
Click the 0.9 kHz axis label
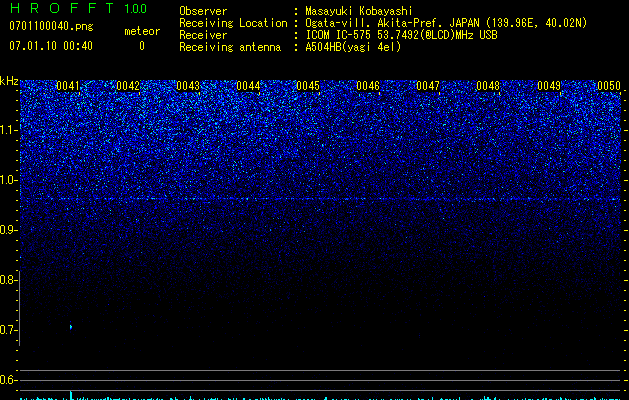[8, 230]
